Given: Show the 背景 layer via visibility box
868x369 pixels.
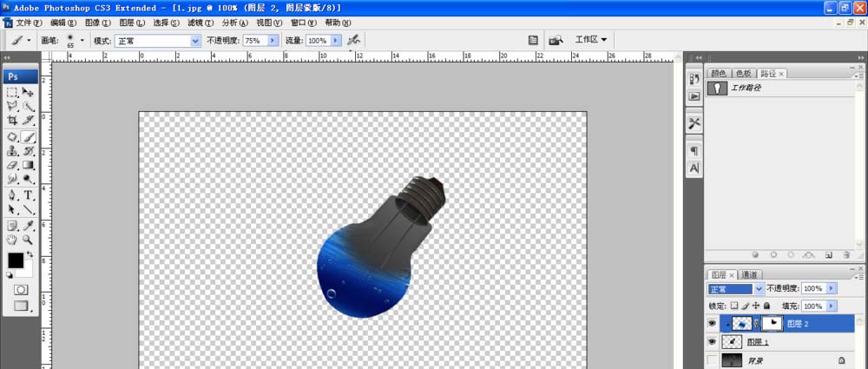Looking at the screenshot, I should point(713,359).
